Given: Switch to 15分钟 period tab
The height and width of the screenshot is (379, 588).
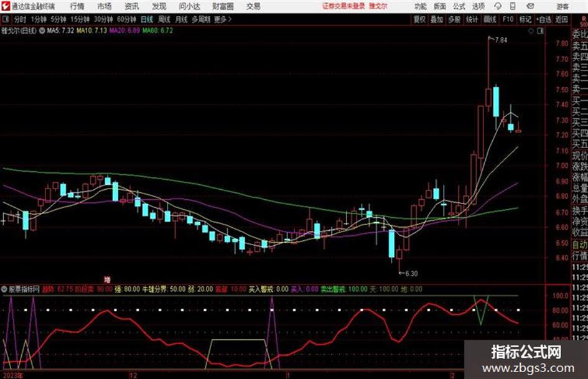Looking at the screenshot, I should tap(80, 19).
